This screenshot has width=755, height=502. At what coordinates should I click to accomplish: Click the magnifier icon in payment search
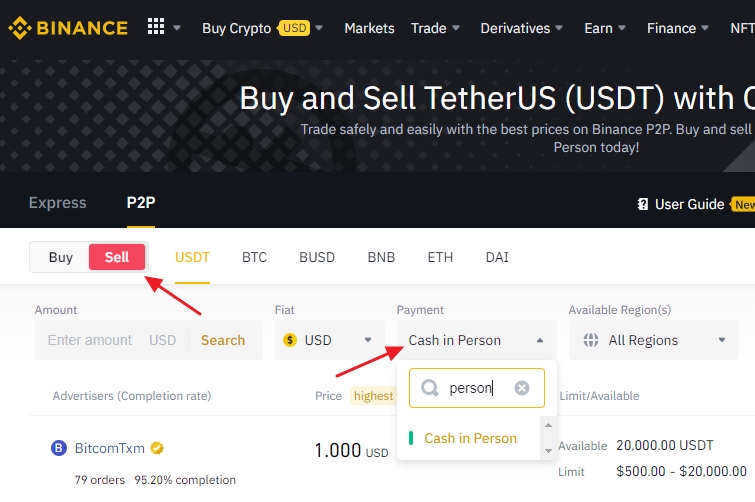(x=430, y=388)
